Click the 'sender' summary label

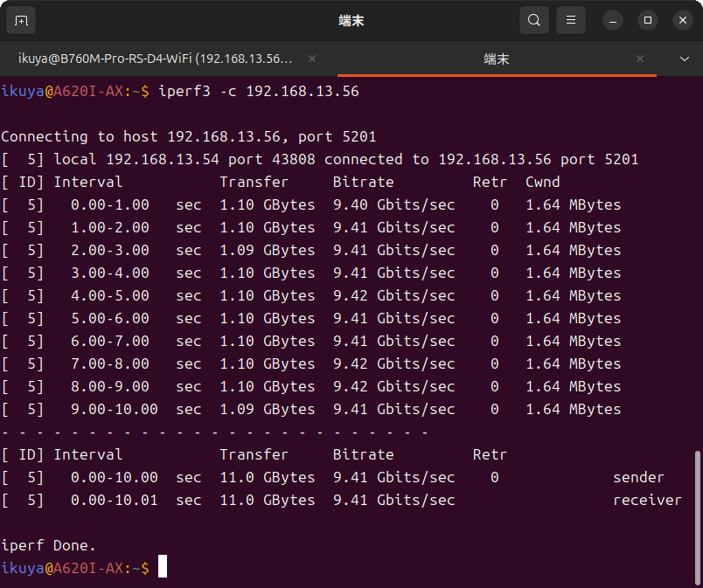(x=639, y=477)
